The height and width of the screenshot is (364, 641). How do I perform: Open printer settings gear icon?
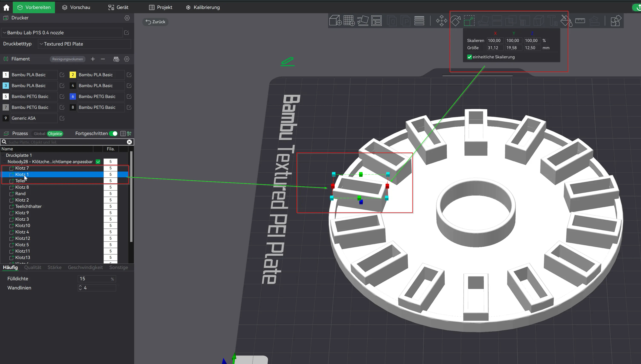tap(127, 18)
